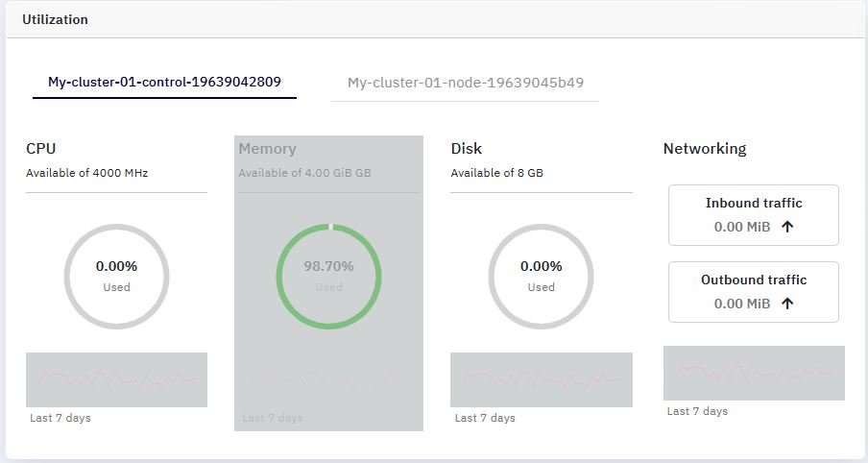Open the CPU last 7 days sparkline

tap(117, 380)
